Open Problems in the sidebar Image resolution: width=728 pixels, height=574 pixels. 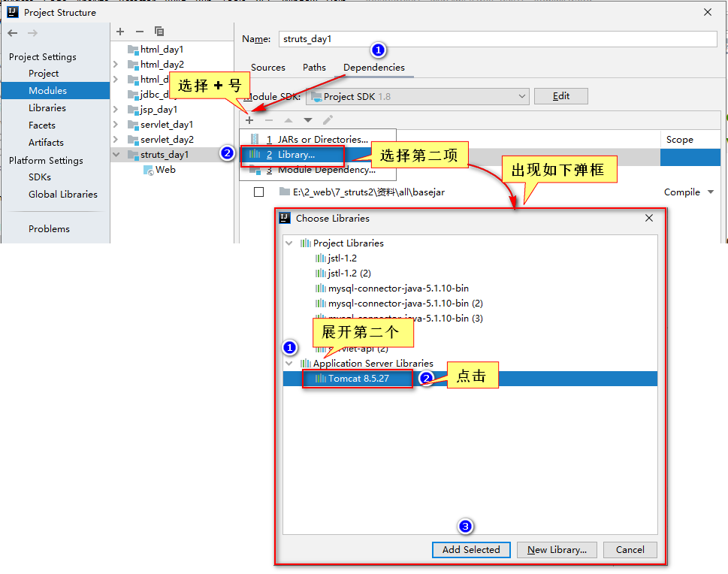(x=49, y=229)
